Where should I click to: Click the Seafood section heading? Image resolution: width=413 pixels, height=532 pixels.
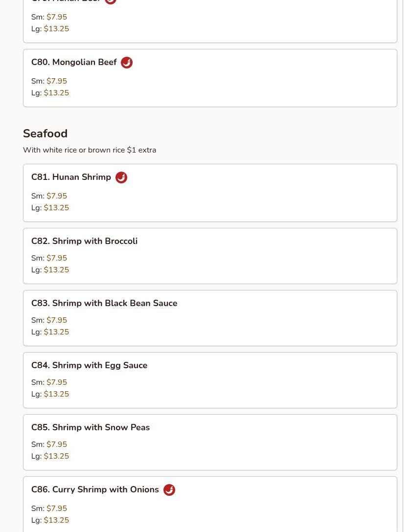coord(45,133)
